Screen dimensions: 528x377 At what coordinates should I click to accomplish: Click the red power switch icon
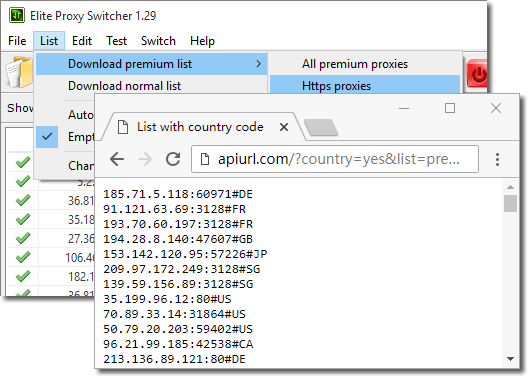476,73
